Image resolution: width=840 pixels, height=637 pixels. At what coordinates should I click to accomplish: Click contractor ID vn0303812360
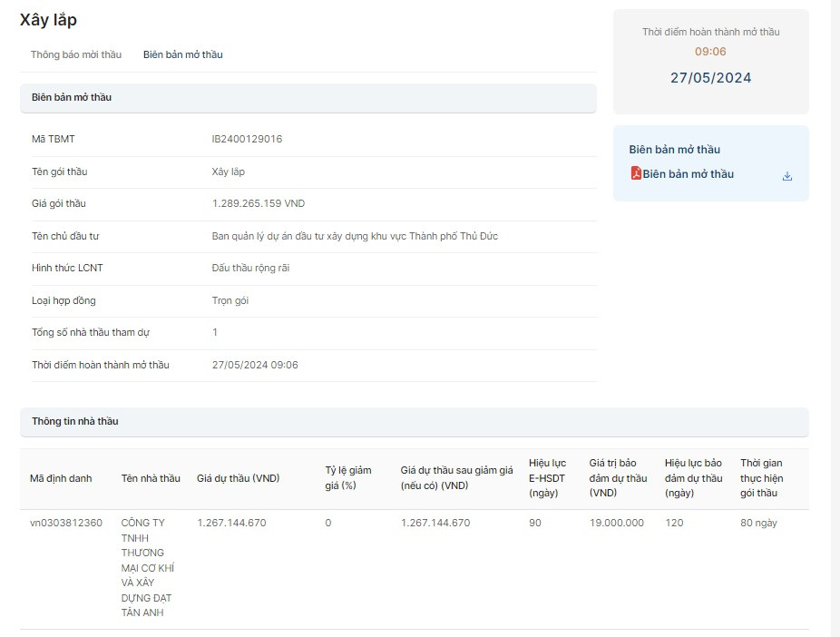66,523
